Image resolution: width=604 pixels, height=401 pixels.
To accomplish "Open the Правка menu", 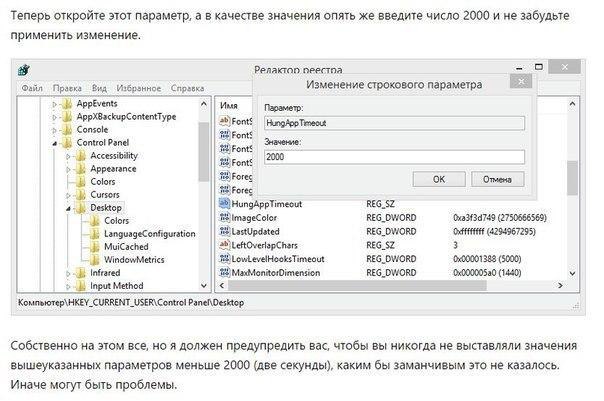I will point(67,88).
